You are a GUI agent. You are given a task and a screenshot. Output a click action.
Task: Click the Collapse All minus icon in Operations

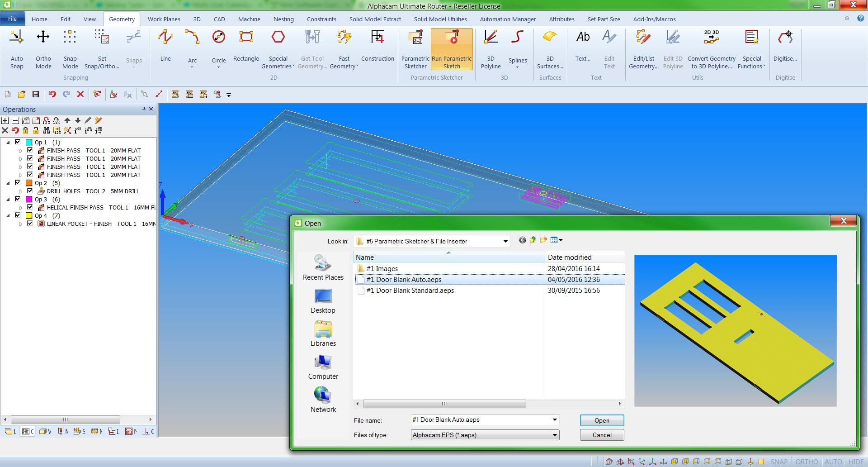coord(15,120)
